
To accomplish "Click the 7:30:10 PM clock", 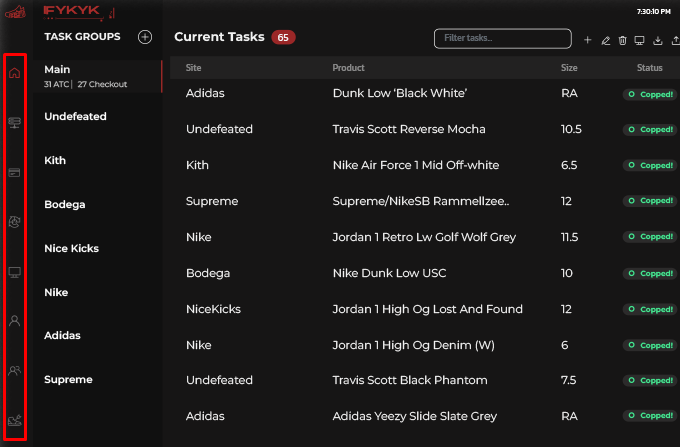I will tap(653, 12).
